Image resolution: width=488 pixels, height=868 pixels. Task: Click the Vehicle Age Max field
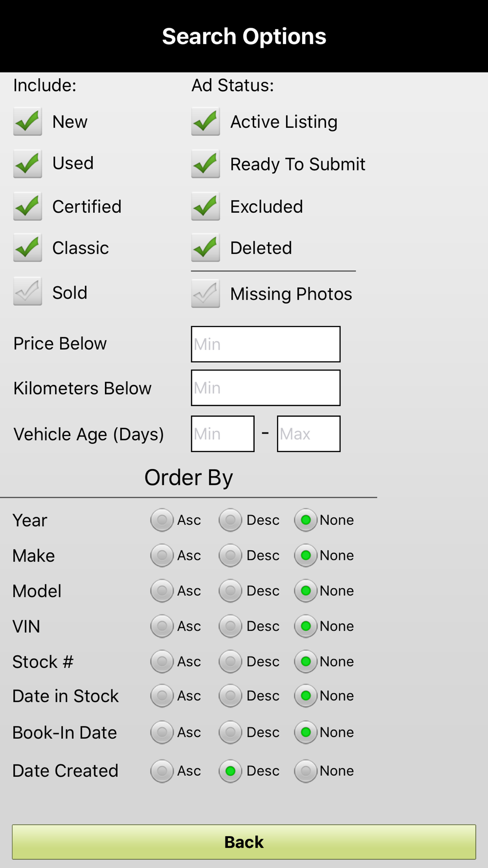click(308, 434)
